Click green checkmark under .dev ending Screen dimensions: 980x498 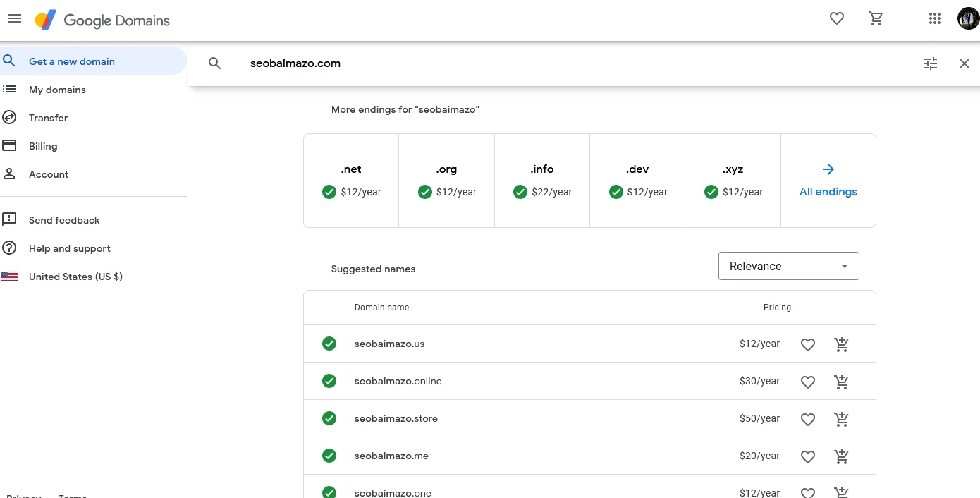616,192
